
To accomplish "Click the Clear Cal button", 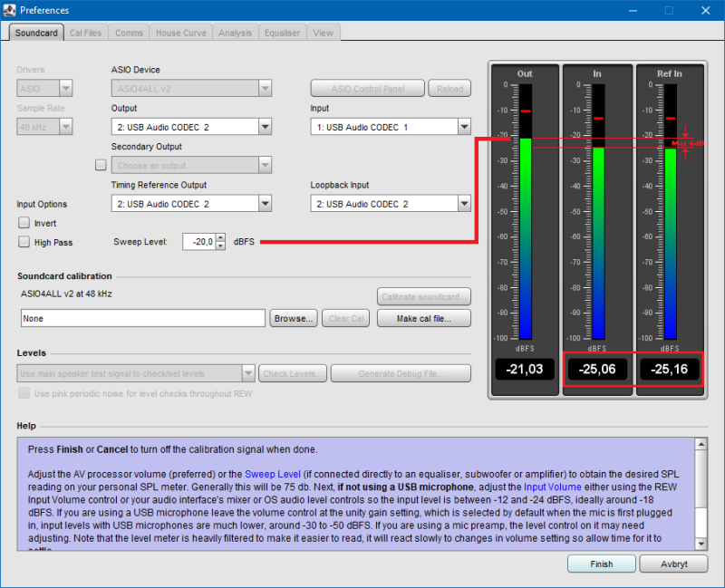I will pos(346,319).
